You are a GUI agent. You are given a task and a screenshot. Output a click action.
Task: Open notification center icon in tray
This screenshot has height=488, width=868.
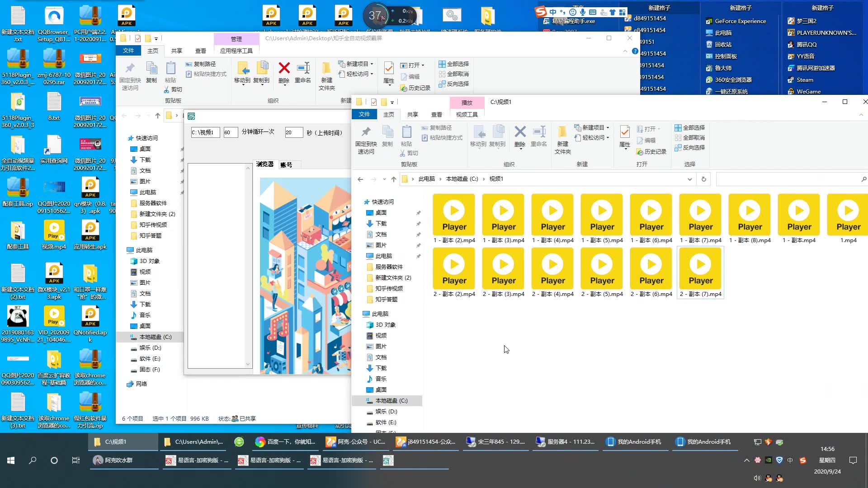(853, 460)
